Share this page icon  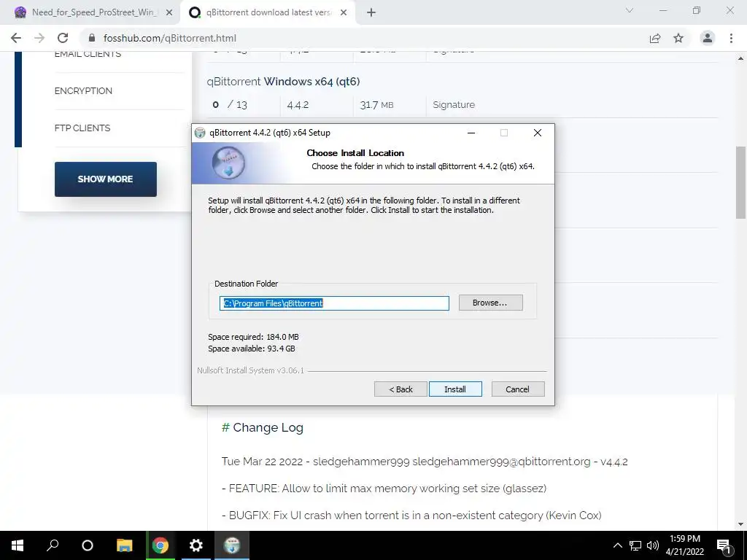pyautogui.click(x=655, y=38)
